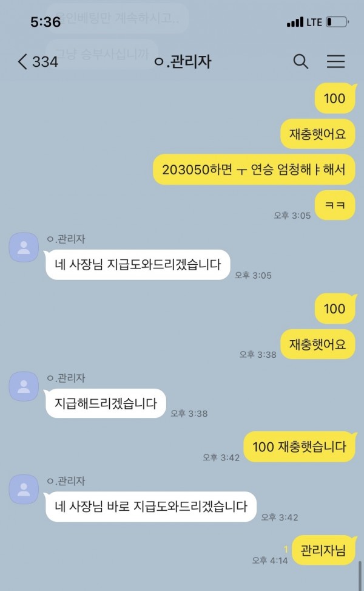The image size is (364, 591).
Task: Tap the chat title ㅇ.관리자
Action: pos(183,61)
